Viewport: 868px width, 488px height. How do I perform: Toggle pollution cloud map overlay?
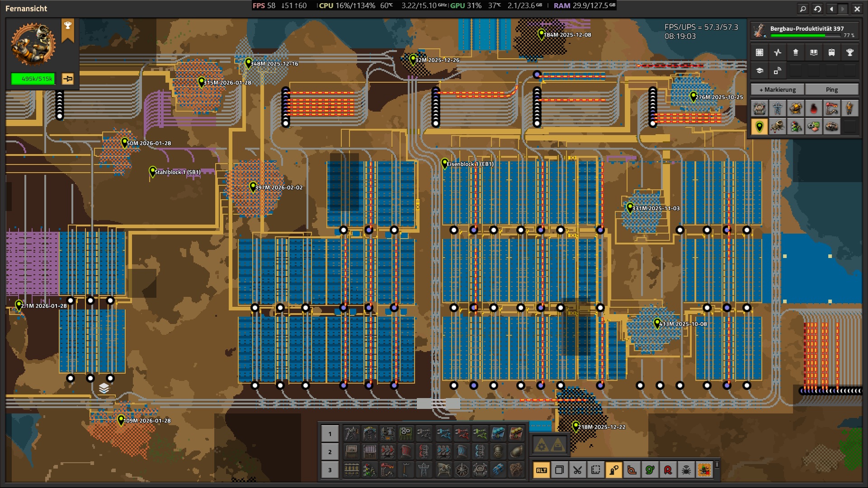coord(813,108)
